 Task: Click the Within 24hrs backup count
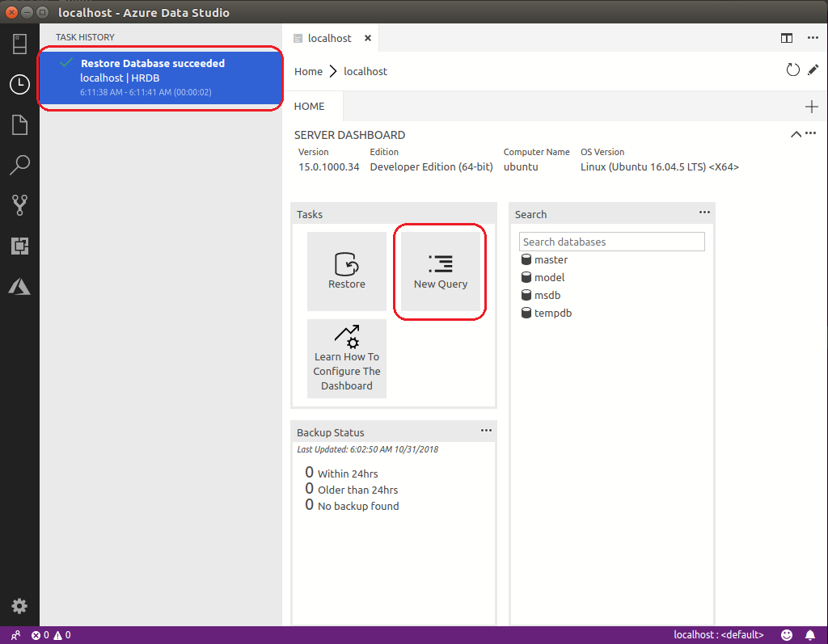click(x=342, y=473)
